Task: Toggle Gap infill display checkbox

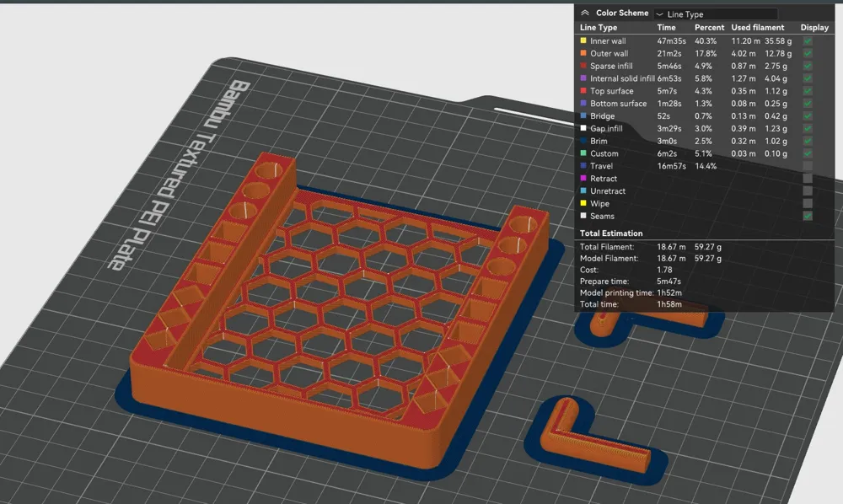Action: 808,128
